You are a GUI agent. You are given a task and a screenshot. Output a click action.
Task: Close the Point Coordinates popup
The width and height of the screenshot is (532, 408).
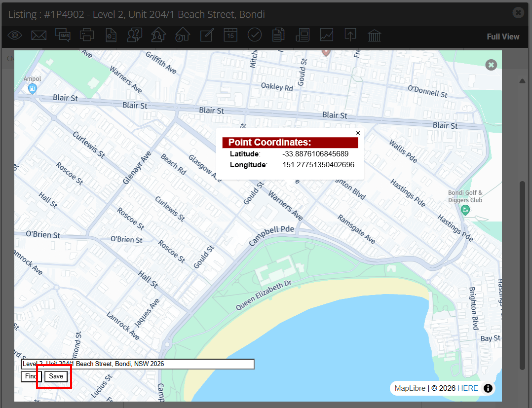tap(358, 133)
